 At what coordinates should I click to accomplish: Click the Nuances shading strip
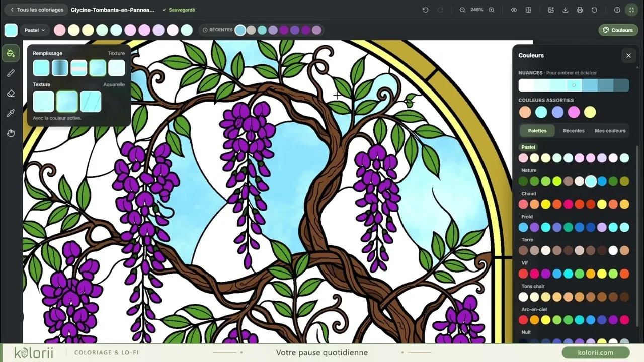(574, 85)
